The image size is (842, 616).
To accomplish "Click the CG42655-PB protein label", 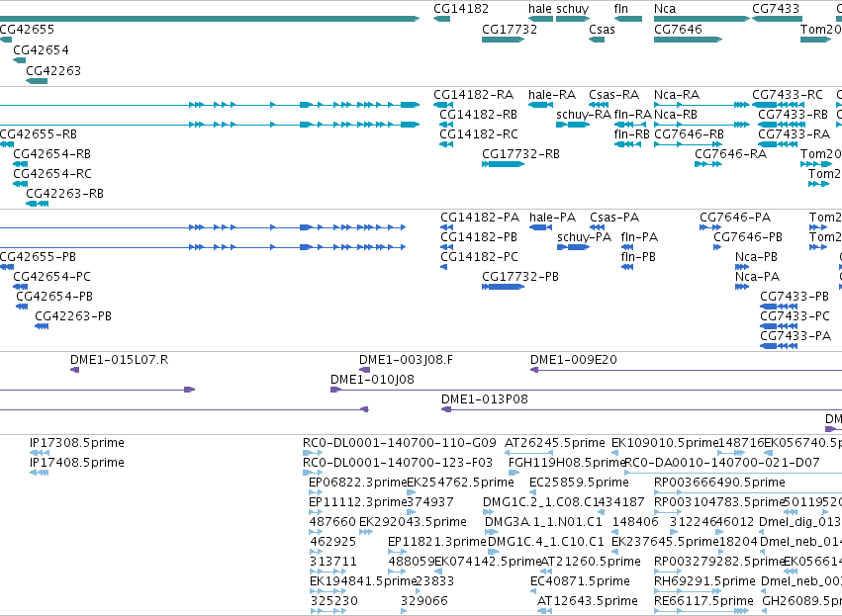I will (x=39, y=257).
